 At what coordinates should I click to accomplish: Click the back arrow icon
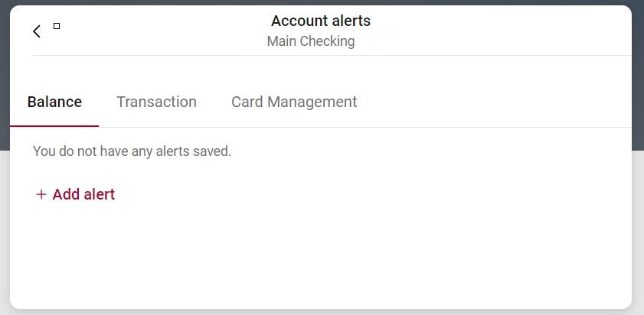[37, 31]
